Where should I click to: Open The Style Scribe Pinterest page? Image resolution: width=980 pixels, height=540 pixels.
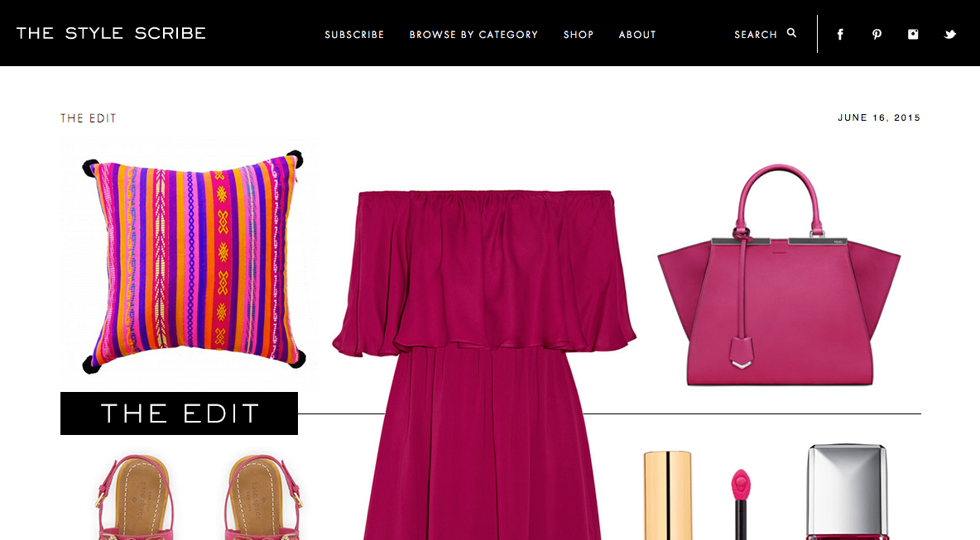point(877,35)
